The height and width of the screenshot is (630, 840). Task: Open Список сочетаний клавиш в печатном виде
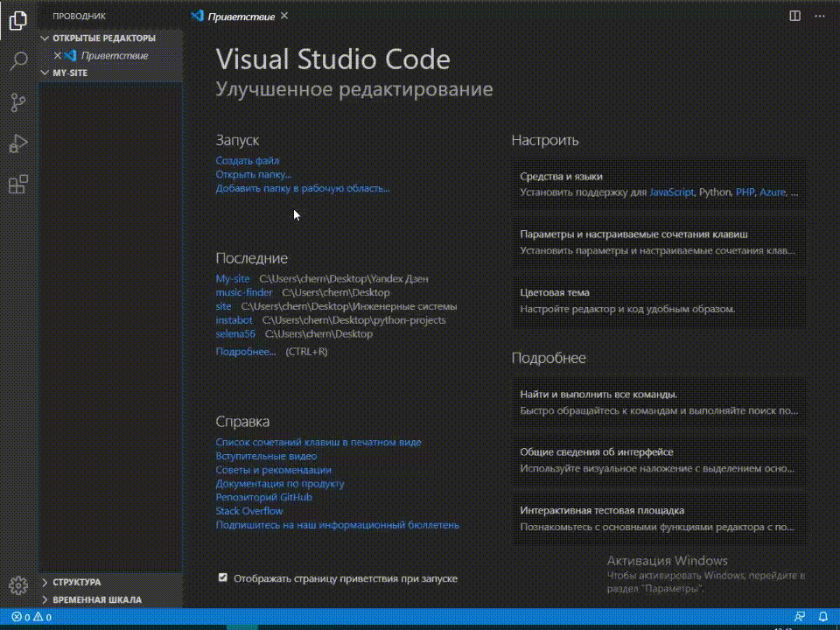(318, 442)
